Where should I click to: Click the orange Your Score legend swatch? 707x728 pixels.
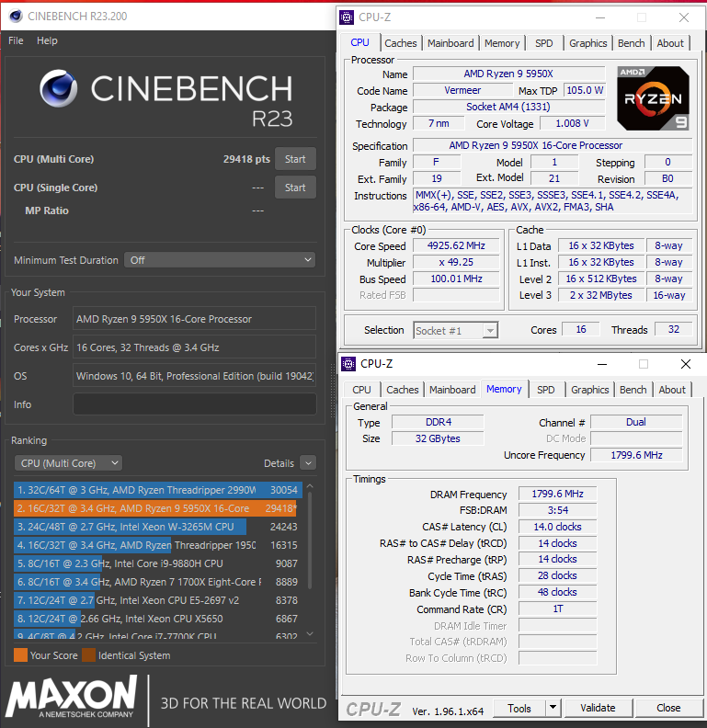click(20, 655)
